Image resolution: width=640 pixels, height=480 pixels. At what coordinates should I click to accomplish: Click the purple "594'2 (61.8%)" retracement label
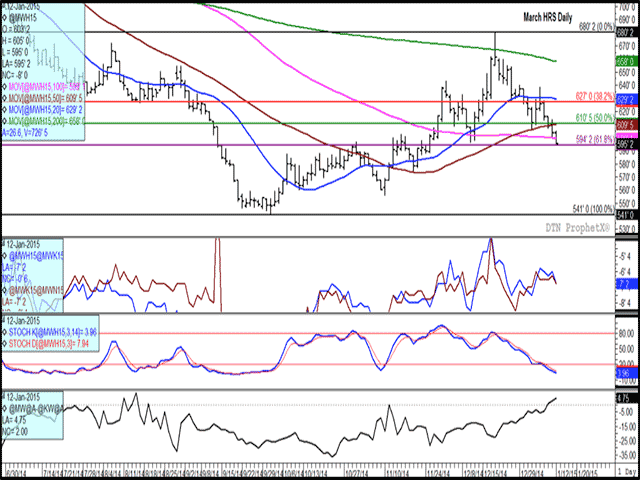tap(597, 140)
